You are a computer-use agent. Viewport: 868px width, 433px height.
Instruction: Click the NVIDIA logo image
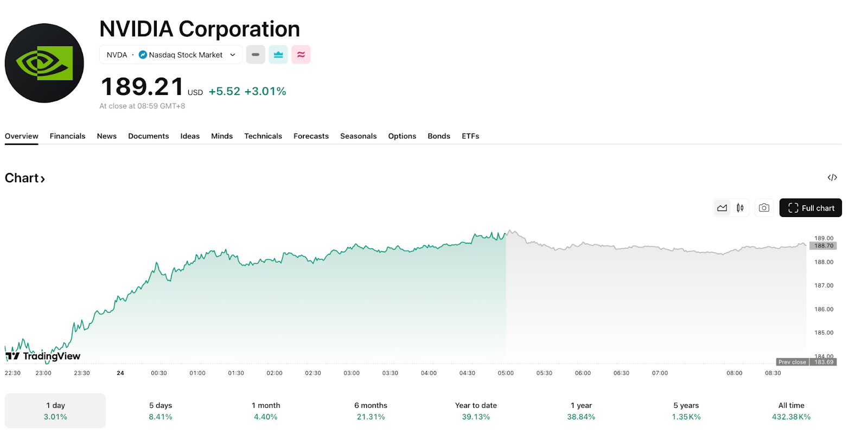pyautogui.click(x=44, y=63)
